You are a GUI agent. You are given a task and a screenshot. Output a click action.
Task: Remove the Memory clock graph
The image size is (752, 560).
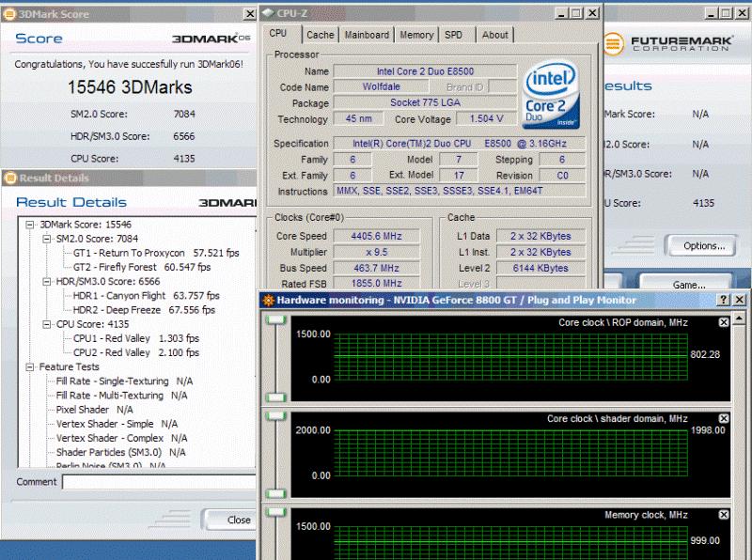(x=724, y=515)
